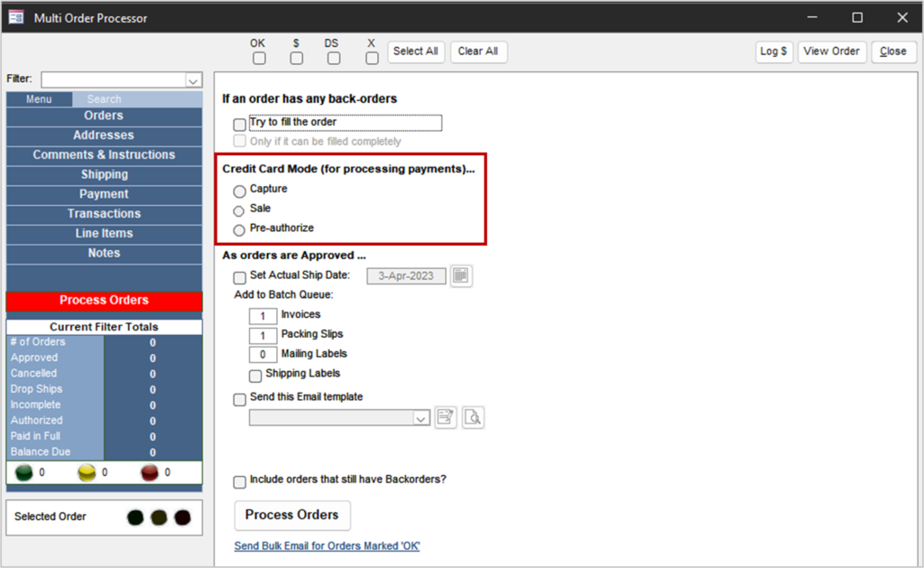The height and width of the screenshot is (568, 924).
Task: Click the yellow status light counter
Action: pos(87,471)
